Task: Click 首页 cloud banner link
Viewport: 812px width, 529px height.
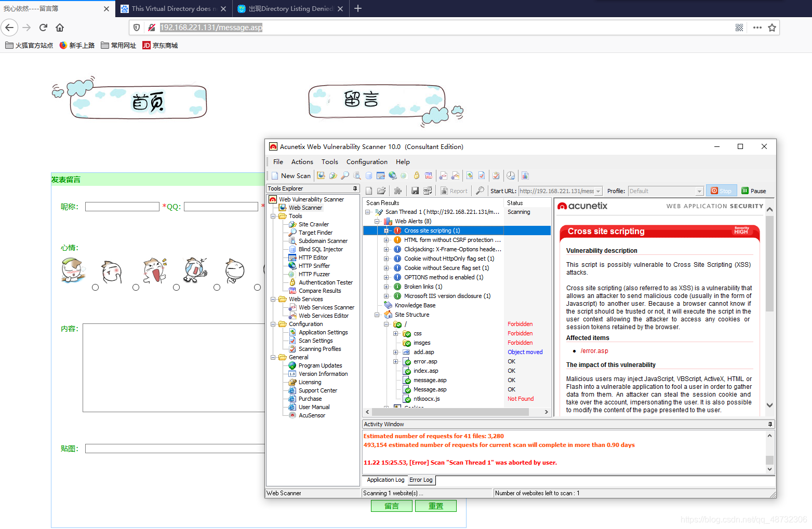Action: (x=130, y=99)
